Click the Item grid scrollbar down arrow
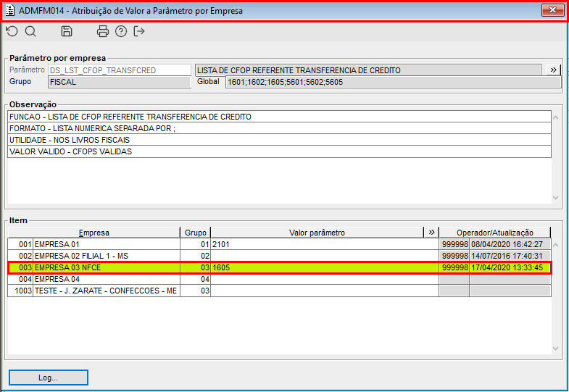The image size is (569, 392). (x=555, y=349)
